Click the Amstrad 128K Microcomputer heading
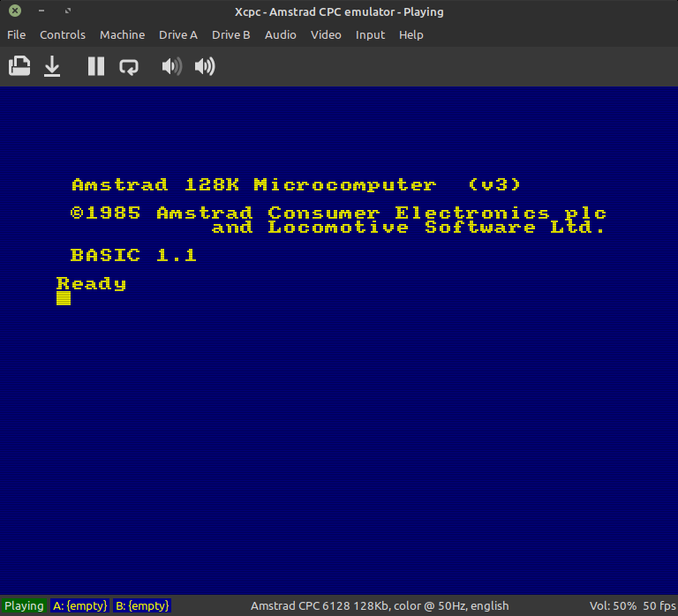Image resolution: width=678 pixels, height=616 pixels. pos(297,185)
